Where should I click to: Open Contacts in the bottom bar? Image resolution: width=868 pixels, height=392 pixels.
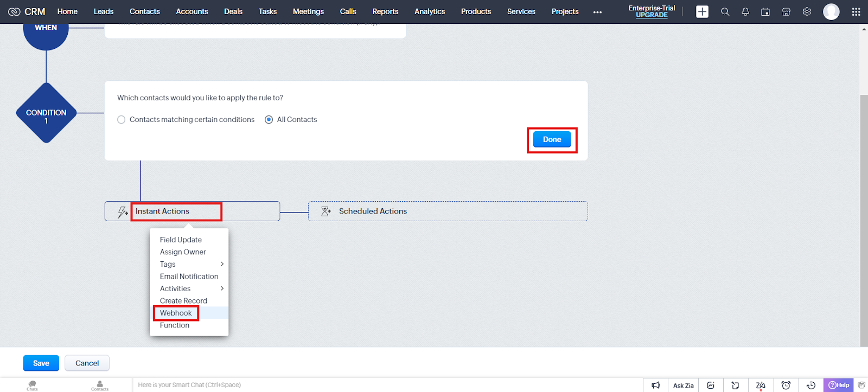pyautogui.click(x=100, y=385)
